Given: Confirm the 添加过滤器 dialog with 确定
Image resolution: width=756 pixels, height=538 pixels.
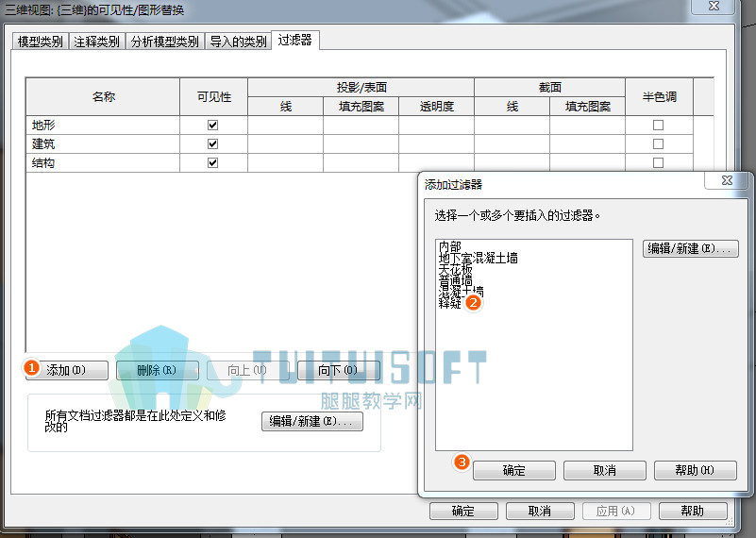Looking at the screenshot, I should click(x=514, y=470).
